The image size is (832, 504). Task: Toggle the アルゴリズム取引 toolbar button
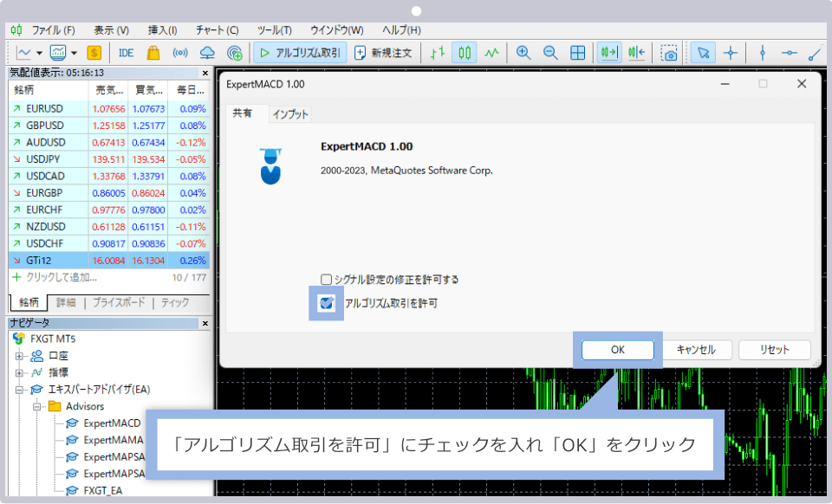tap(301, 53)
